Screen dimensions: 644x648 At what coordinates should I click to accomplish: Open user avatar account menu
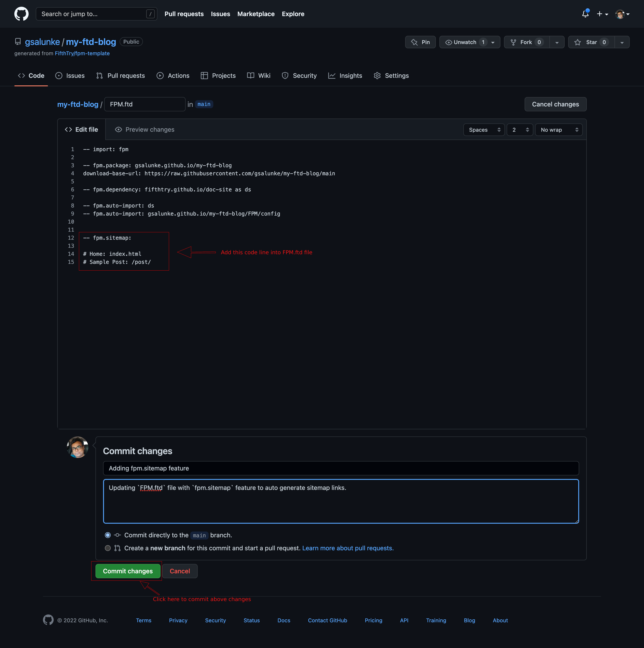[x=622, y=14]
